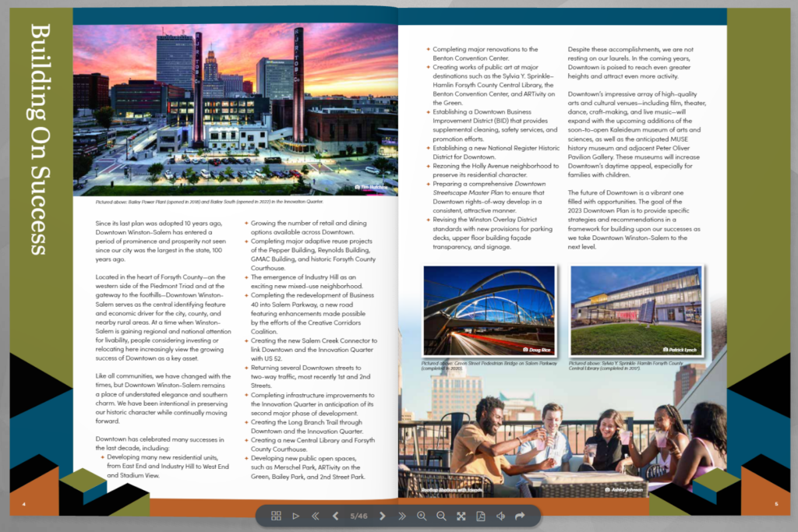Toggle fullscreen mode

[x=461, y=516]
